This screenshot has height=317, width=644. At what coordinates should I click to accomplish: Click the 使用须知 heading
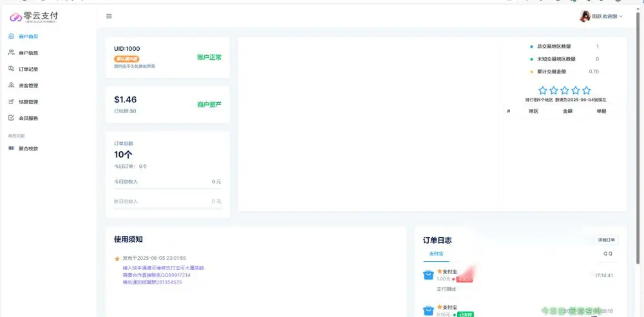(129, 239)
